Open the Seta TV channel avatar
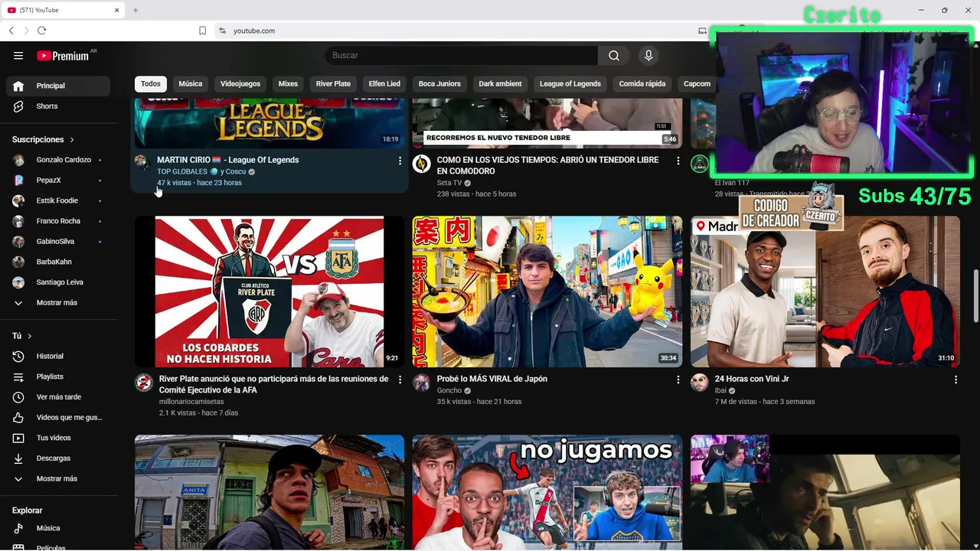The width and height of the screenshot is (980, 551). (422, 164)
